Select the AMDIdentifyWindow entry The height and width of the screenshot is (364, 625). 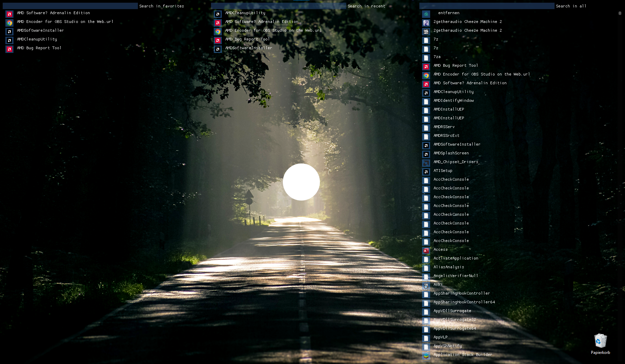[453, 100]
